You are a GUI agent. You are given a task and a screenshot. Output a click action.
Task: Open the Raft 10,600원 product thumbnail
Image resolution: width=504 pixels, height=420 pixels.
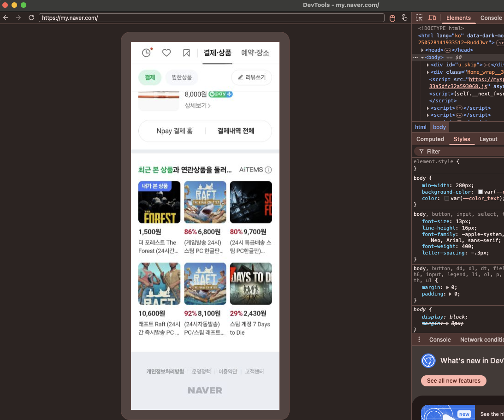pos(159,284)
